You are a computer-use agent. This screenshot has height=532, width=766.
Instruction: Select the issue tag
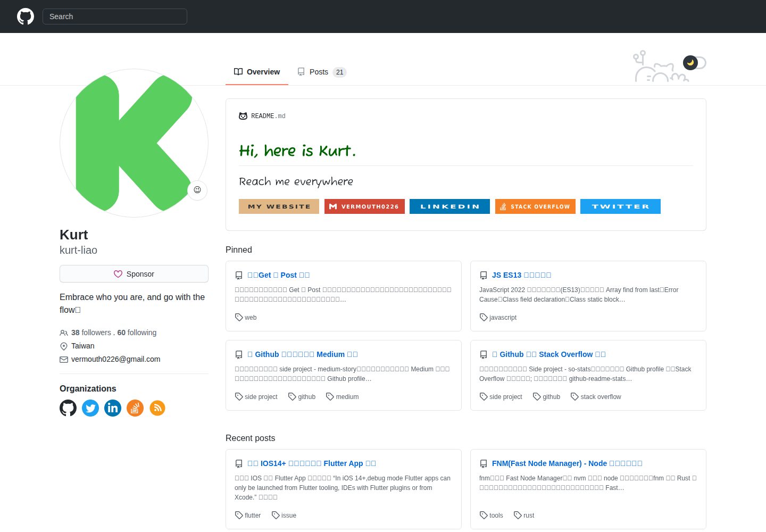click(284, 516)
